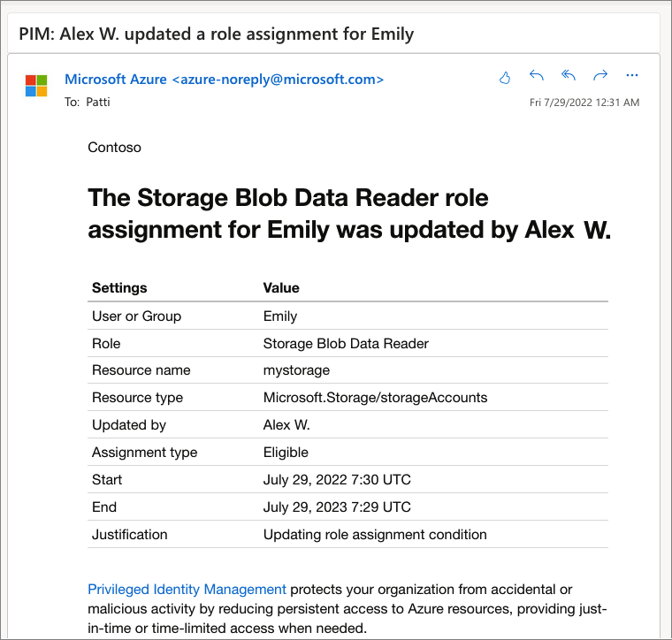
Task: Click the Settings column header
Action: (x=119, y=287)
